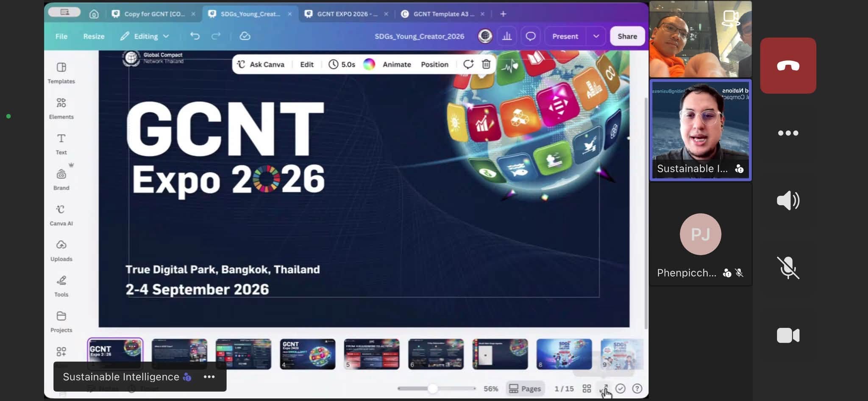Select the 2-4 September 2026 text
This screenshot has width=868, height=401.
(197, 289)
